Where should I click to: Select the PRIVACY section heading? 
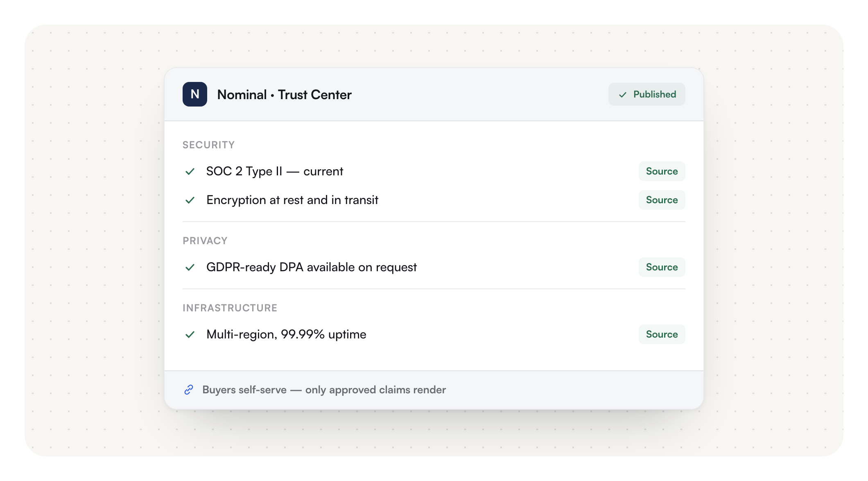(x=205, y=241)
